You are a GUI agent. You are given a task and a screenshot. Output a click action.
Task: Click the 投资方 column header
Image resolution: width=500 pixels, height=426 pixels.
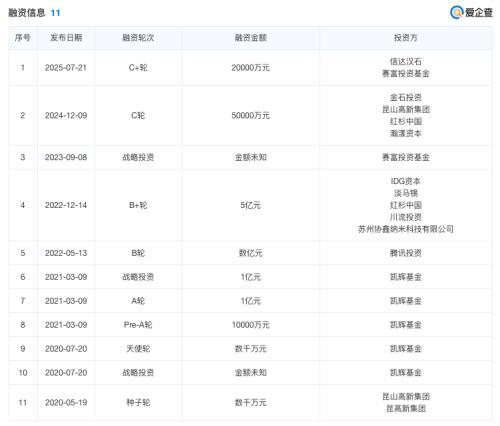406,38
